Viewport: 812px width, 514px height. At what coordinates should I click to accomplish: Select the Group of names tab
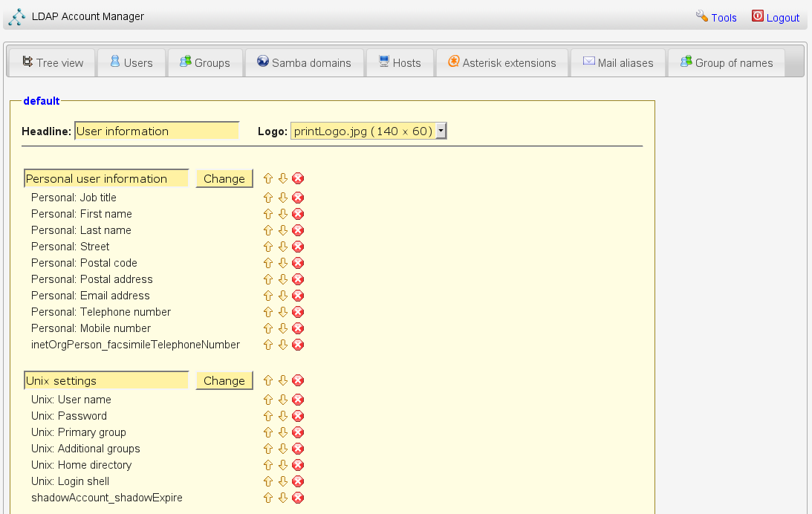coord(727,62)
